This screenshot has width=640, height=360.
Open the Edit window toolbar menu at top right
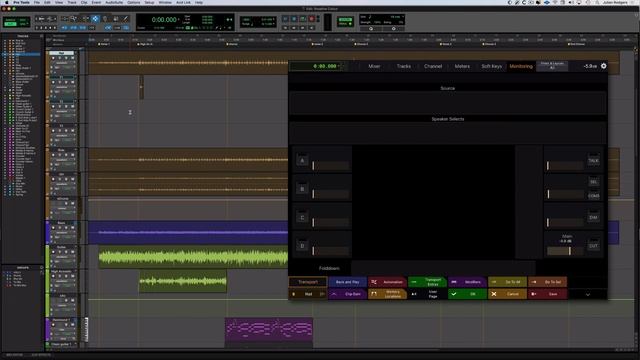tap(636, 15)
